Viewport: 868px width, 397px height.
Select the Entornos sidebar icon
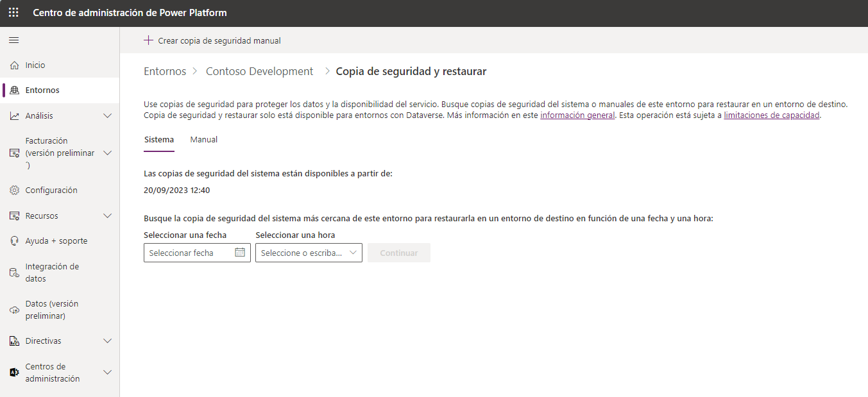13,90
